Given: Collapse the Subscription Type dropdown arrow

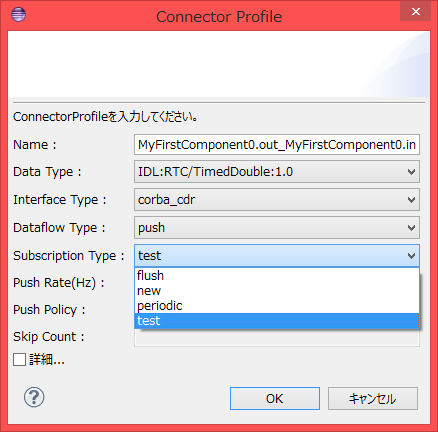Looking at the screenshot, I should [411, 256].
